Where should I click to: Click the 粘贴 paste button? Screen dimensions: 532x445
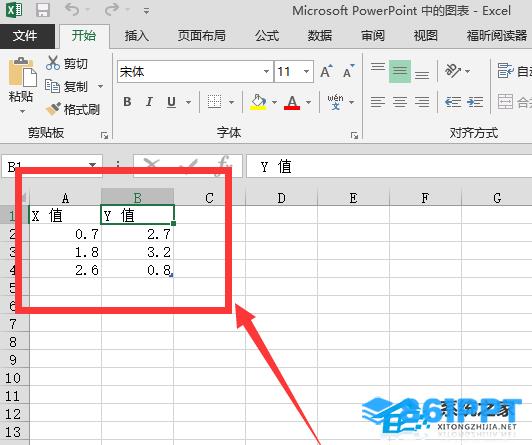tap(21, 85)
